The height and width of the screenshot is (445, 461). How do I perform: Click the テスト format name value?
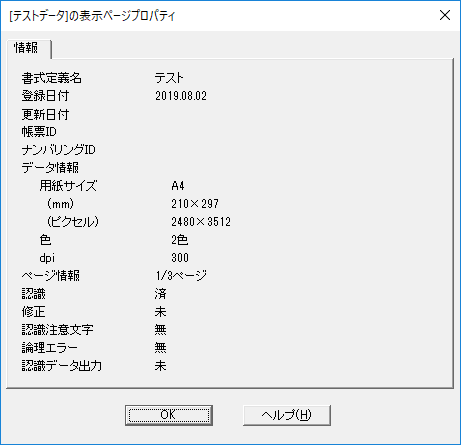coord(169,78)
